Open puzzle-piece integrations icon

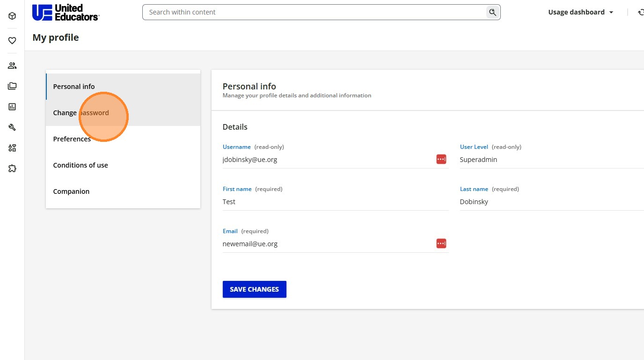click(x=12, y=169)
